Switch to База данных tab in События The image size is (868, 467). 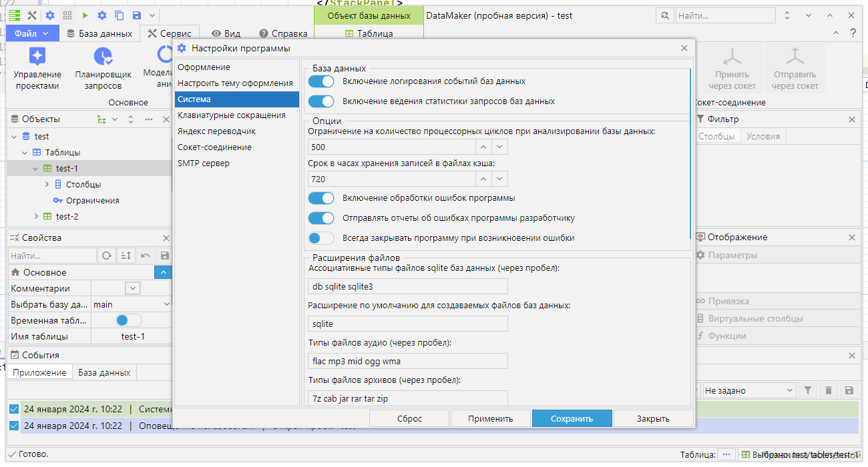[x=104, y=372]
